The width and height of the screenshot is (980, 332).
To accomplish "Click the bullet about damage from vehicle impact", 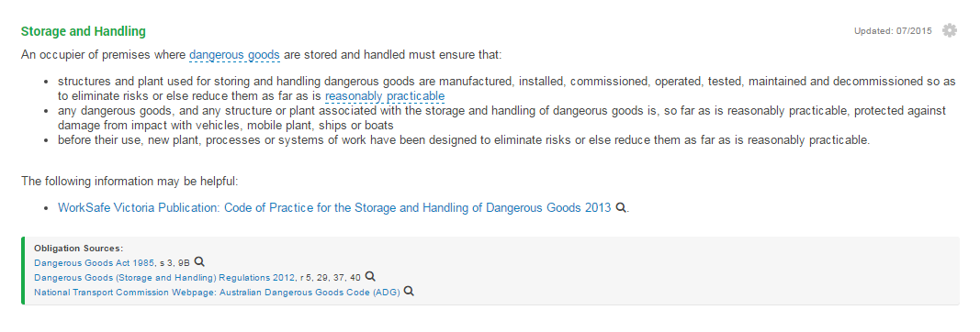I will [501, 118].
